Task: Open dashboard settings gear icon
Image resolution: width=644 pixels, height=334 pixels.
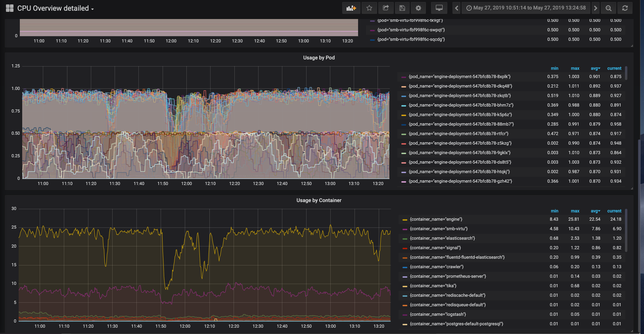Action: tap(418, 8)
